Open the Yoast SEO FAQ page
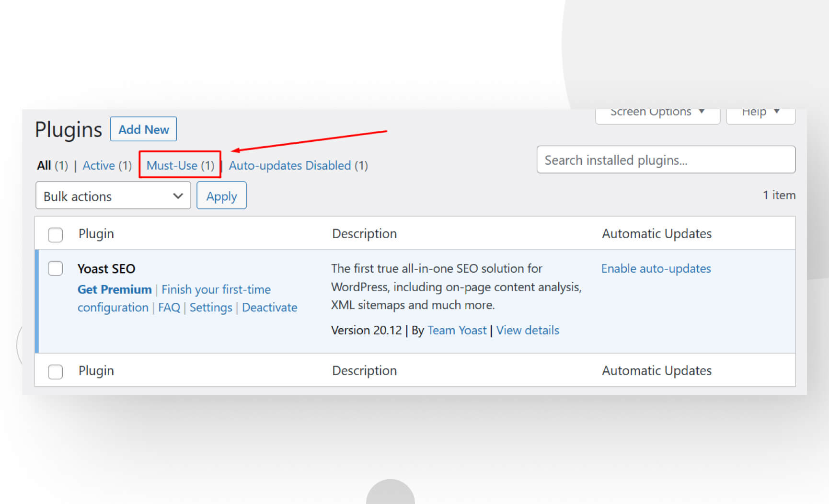The height and width of the screenshot is (504, 829). pyautogui.click(x=169, y=307)
